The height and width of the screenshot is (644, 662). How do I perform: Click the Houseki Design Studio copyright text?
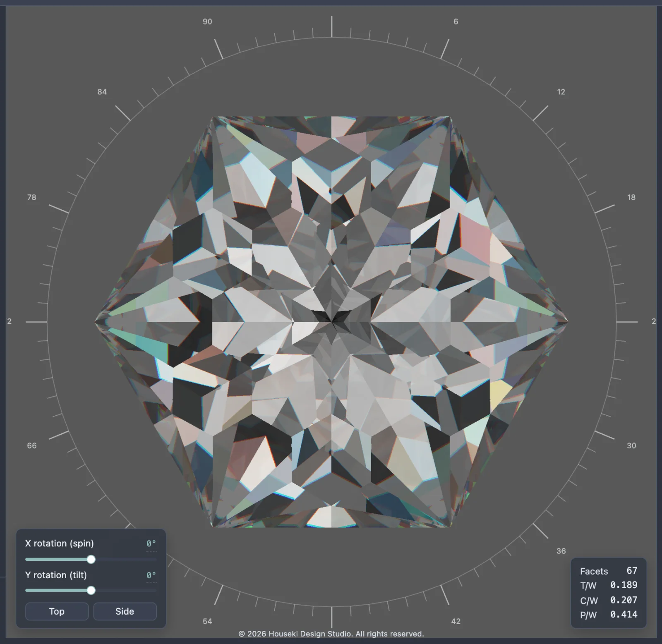coord(331,634)
